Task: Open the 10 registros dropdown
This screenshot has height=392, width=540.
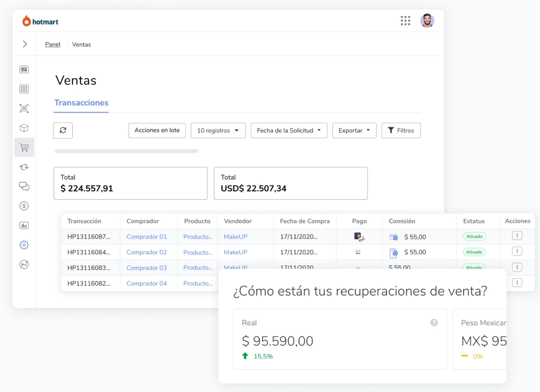Action: (218, 130)
